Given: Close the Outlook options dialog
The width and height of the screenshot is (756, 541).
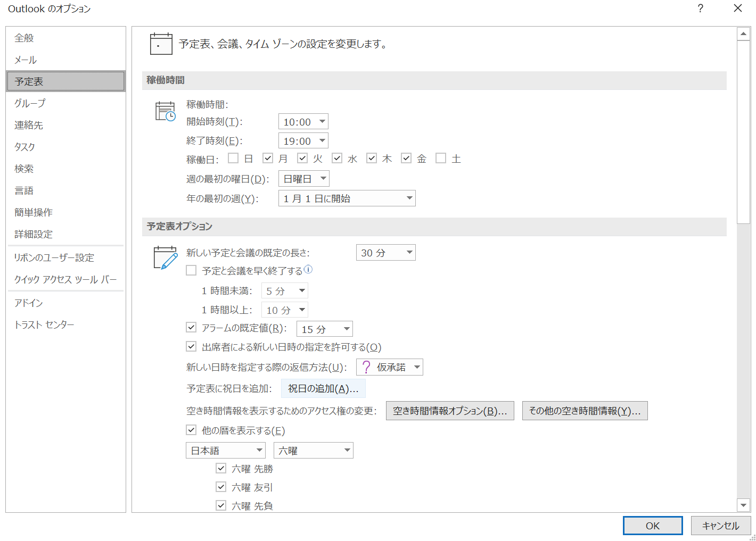Looking at the screenshot, I should [x=738, y=9].
